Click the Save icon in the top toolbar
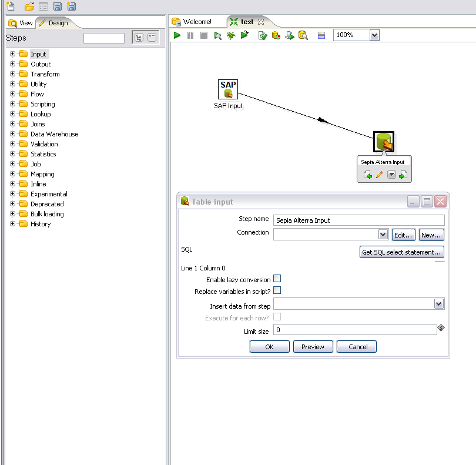Viewport: 476px width, 465px height. click(58, 6)
